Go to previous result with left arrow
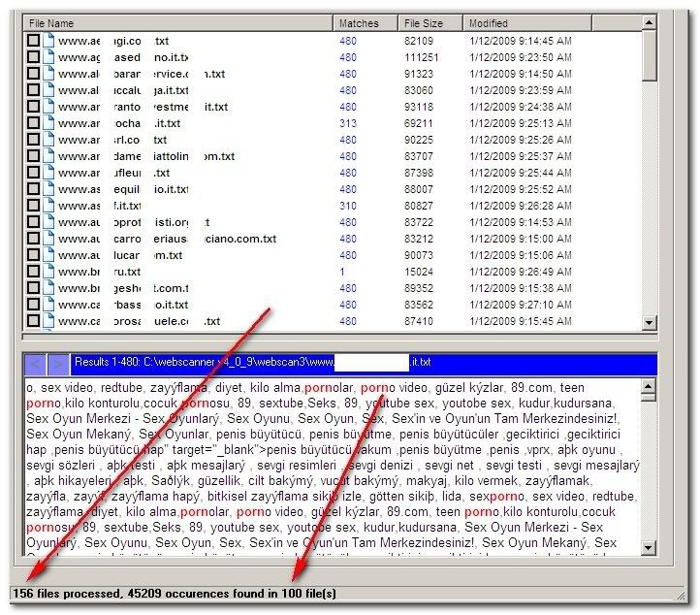The height and width of the screenshot is (615, 700). [36, 364]
